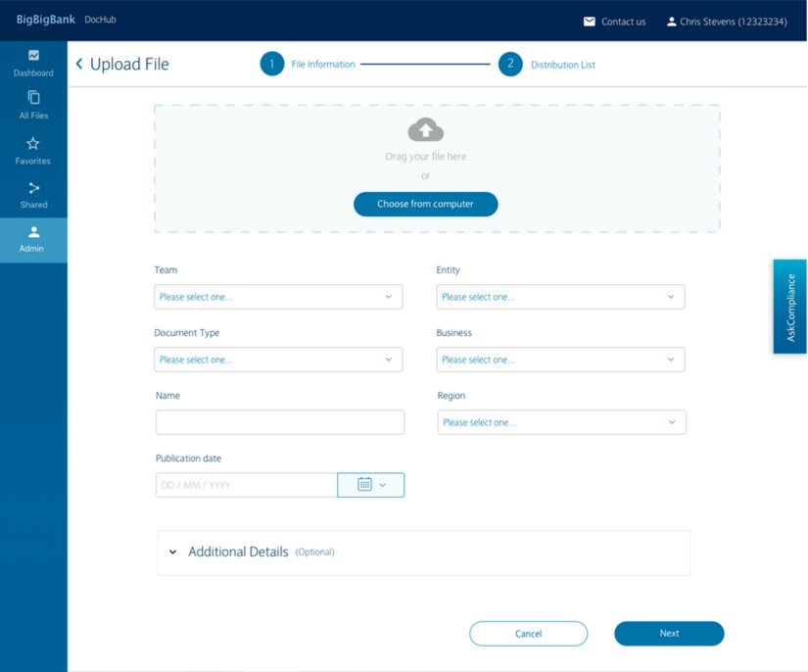Select step 2 circle Distribution List
The width and height of the screenshot is (808, 672).
[510, 64]
